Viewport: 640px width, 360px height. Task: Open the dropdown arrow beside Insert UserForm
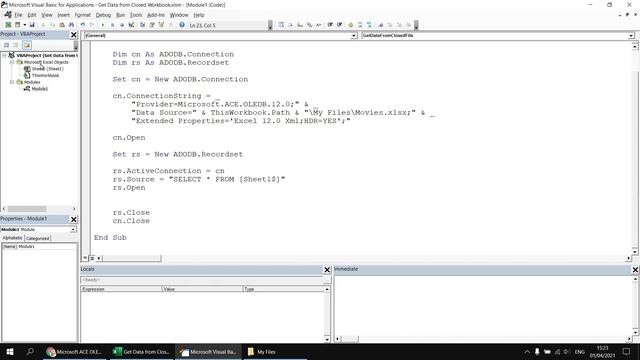point(24,25)
